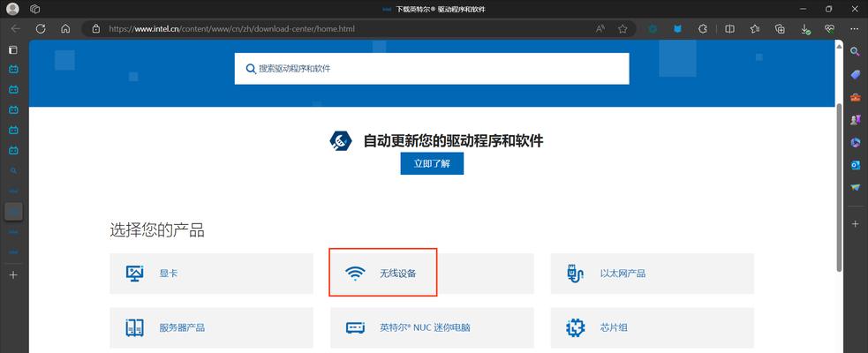Screen dimensions: 868x353
Task: Open the browser profile avatar
Action: click(11, 9)
